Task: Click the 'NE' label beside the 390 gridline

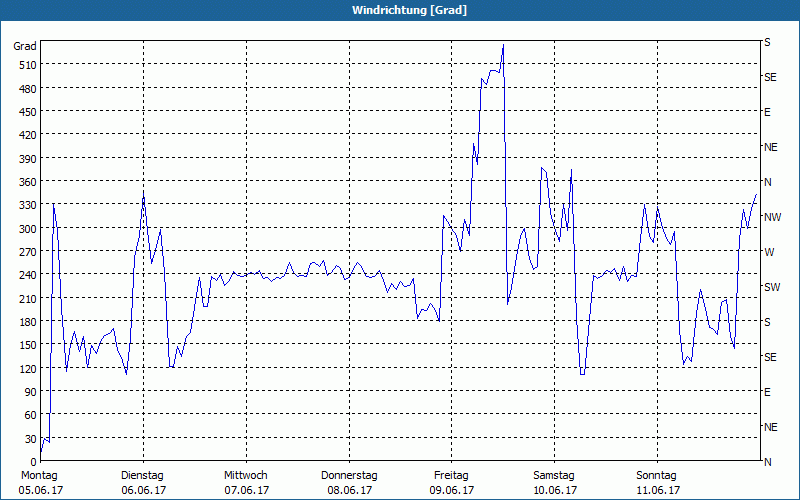Action: tap(770, 147)
